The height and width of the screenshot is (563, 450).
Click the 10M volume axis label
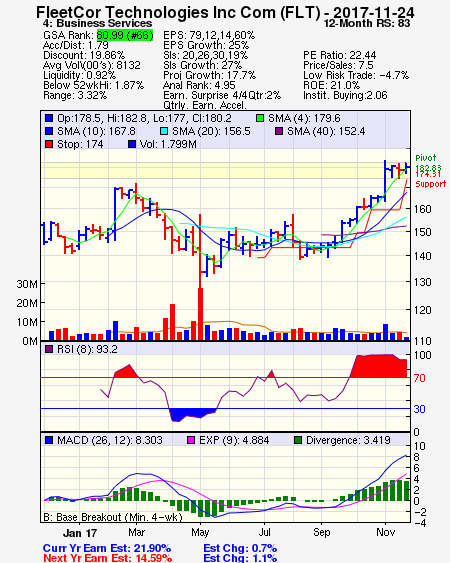(27, 322)
